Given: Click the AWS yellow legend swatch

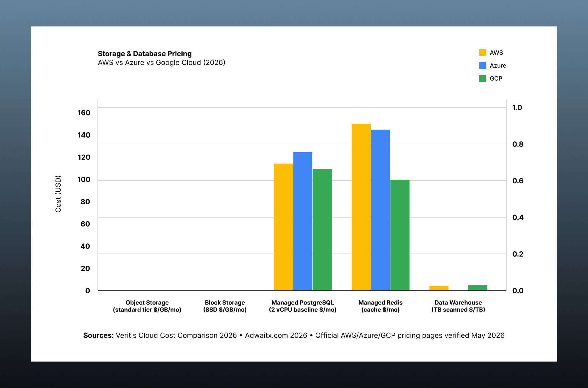Looking at the screenshot, I should [x=482, y=53].
